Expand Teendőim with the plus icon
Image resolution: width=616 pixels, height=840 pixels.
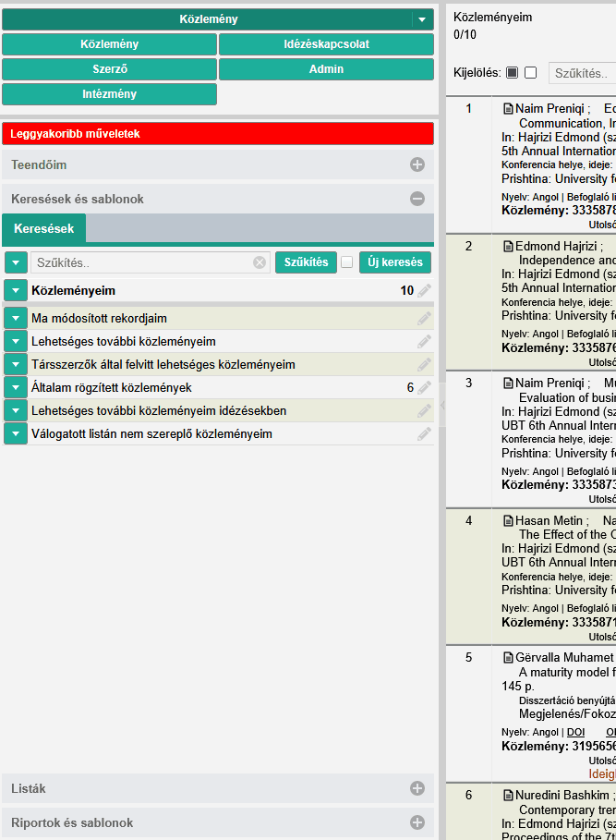point(417,164)
